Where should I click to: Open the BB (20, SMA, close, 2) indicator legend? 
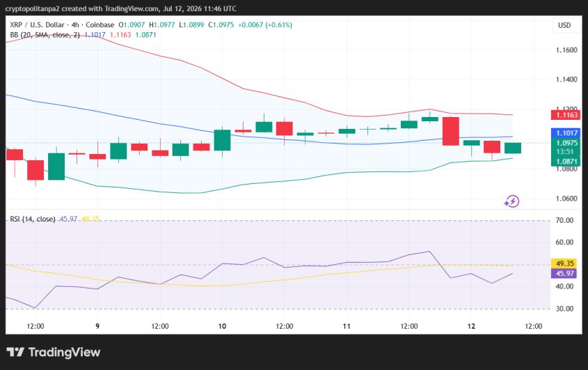point(45,35)
